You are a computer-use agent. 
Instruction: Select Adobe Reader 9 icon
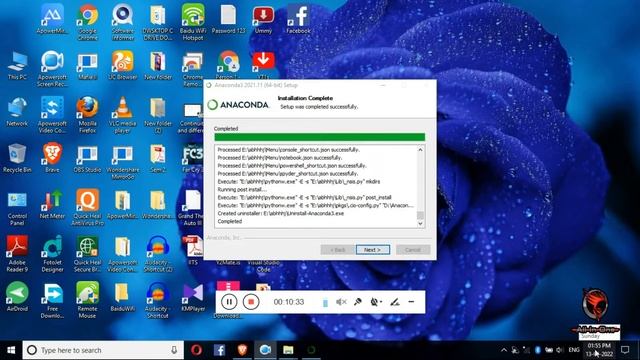(17, 254)
